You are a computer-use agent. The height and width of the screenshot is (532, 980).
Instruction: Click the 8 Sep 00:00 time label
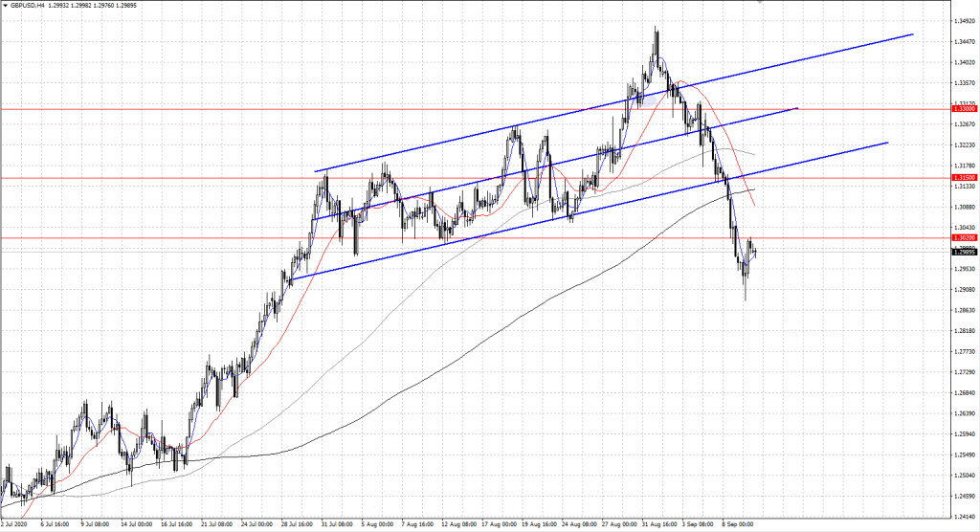pos(739,523)
